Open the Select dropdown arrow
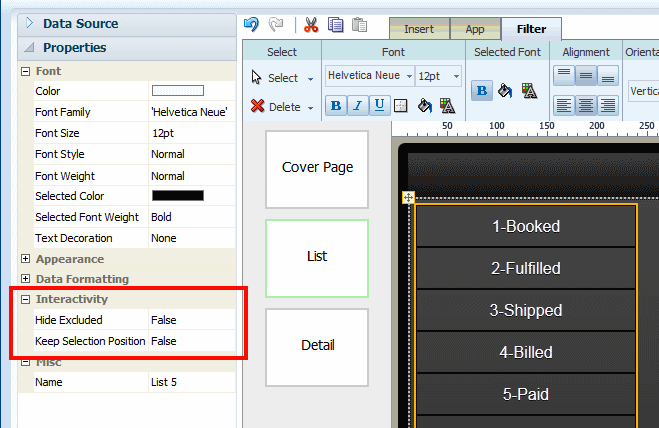 click(311, 79)
